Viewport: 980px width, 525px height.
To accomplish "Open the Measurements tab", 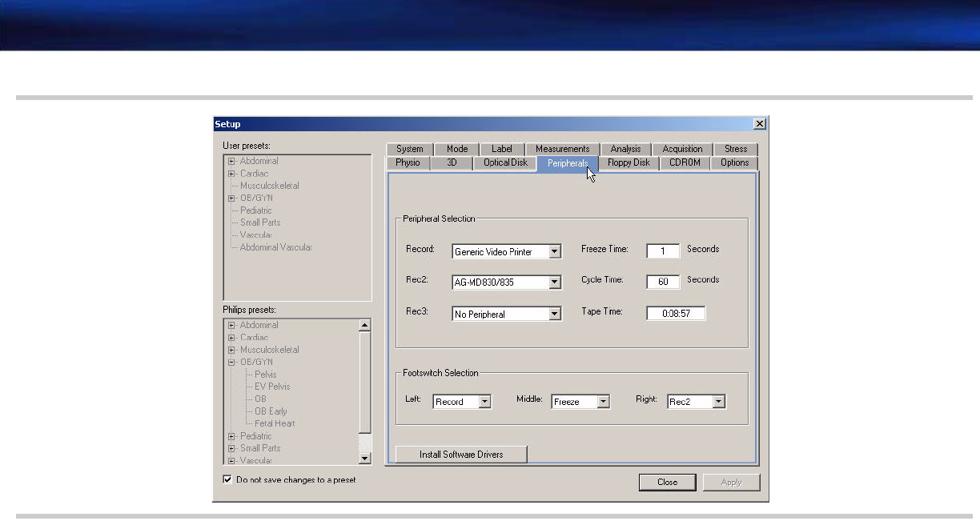I will point(562,149).
